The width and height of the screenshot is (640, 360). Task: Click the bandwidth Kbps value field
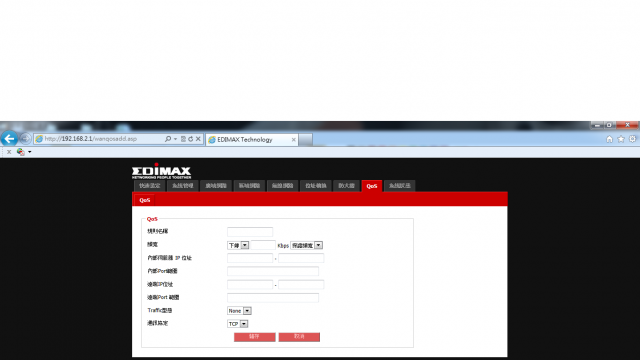click(263, 245)
